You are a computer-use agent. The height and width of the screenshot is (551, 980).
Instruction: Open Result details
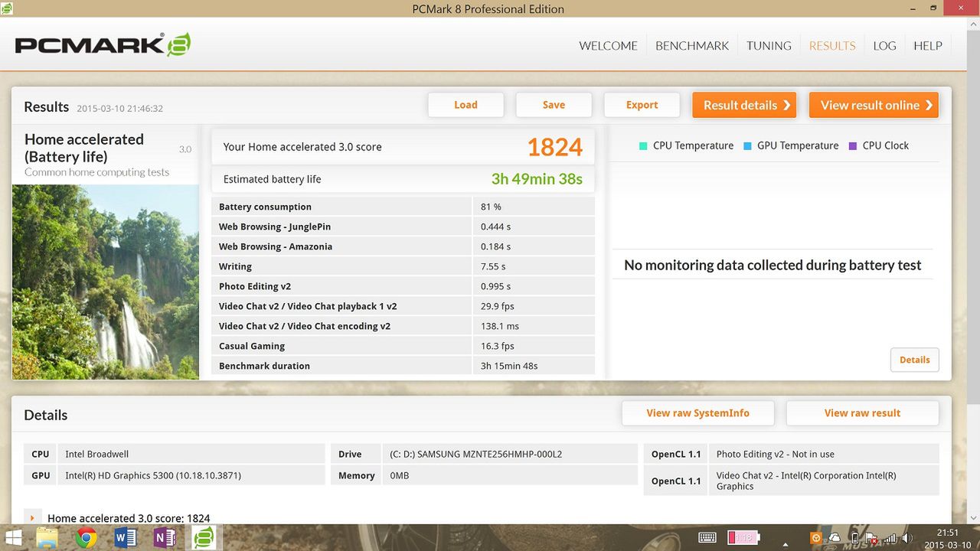744,105
